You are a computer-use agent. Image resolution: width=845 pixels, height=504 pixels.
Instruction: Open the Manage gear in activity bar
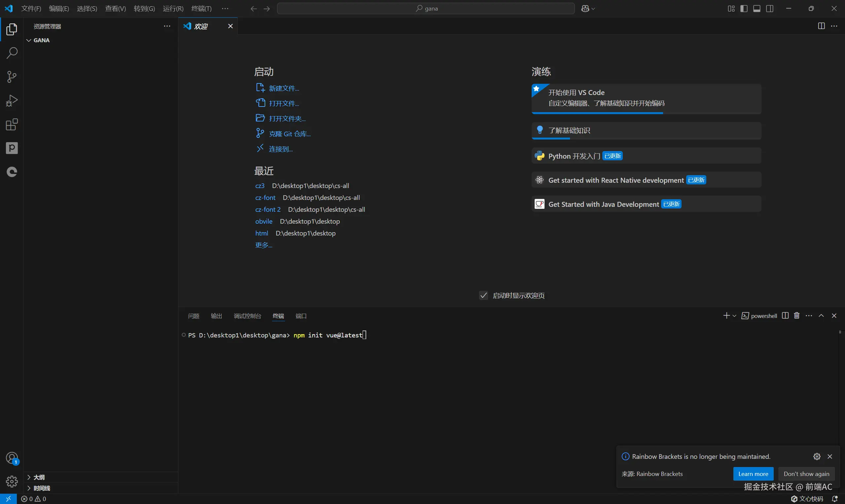[12, 481]
